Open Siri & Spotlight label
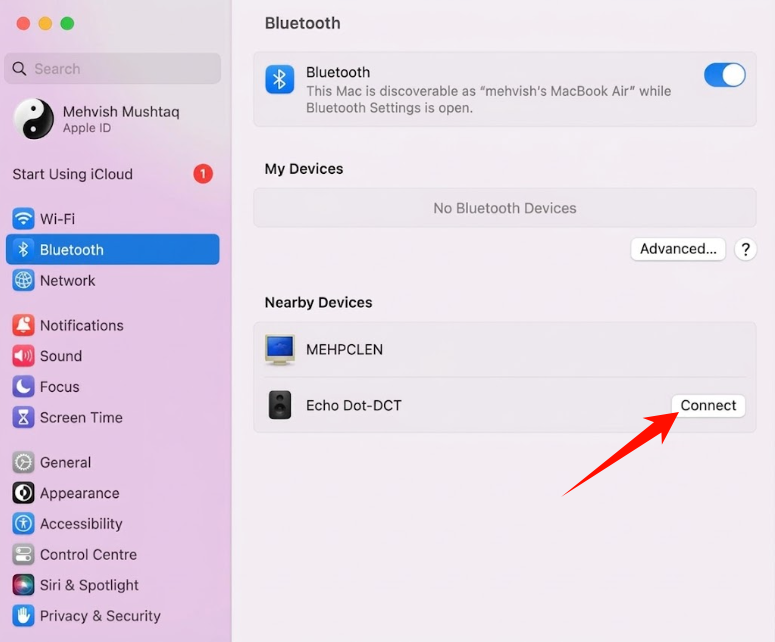 click(89, 585)
